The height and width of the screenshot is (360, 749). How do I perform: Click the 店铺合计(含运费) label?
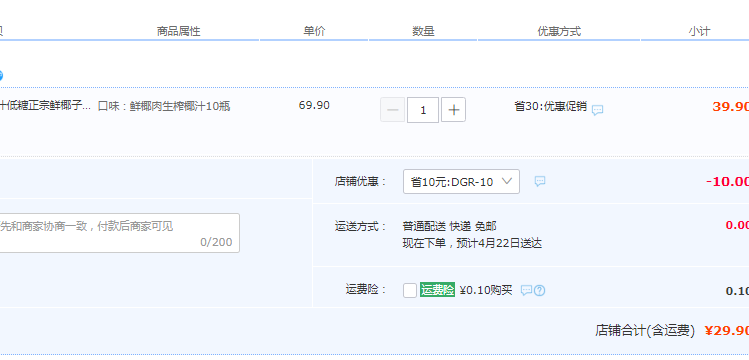pos(645,330)
